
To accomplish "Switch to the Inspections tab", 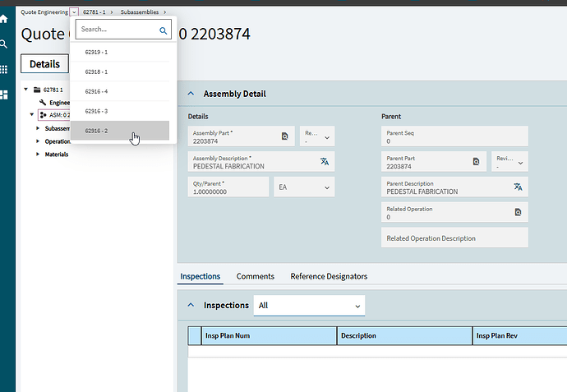I will [201, 276].
